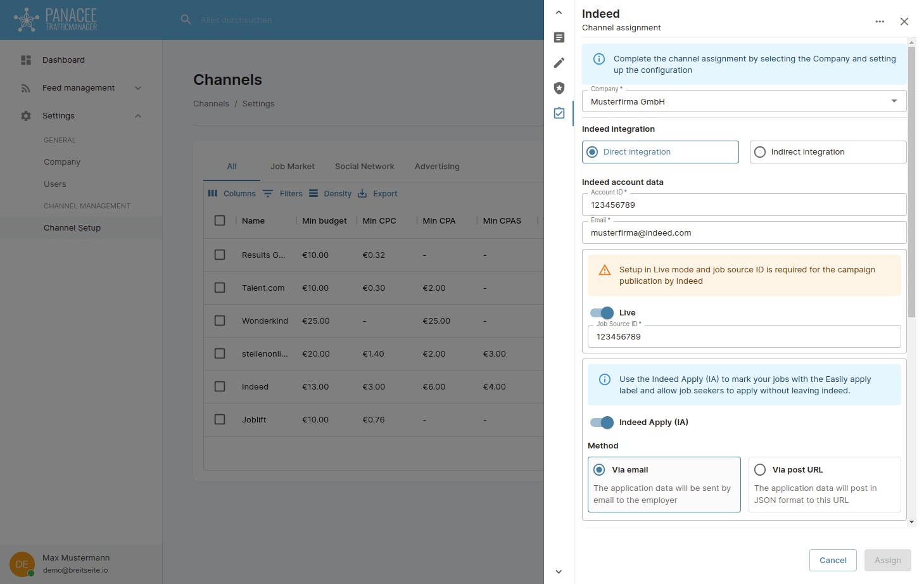Click the pencil edit icon in side rail
Viewport: 924px width, 584px height.
[559, 63]
